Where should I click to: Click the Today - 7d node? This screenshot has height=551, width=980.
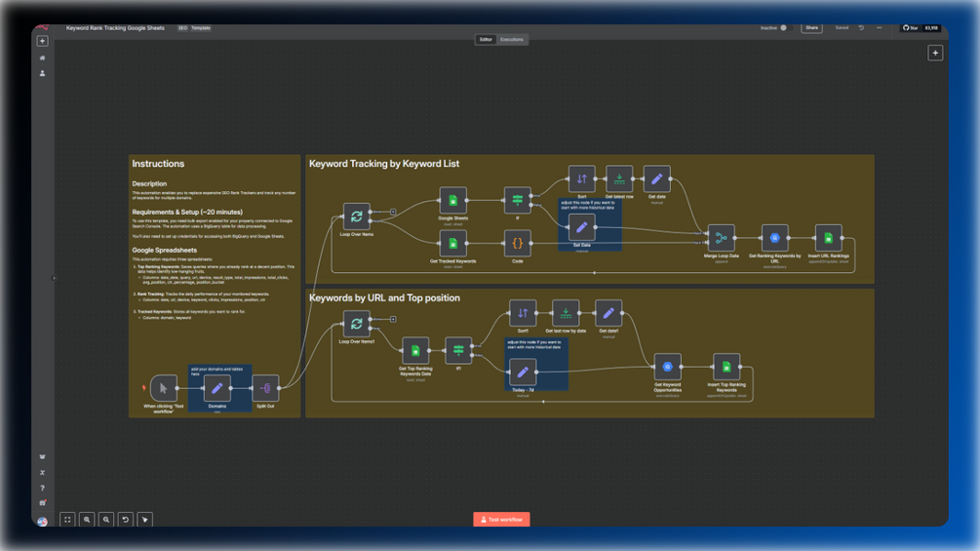[x=523, y=373]
